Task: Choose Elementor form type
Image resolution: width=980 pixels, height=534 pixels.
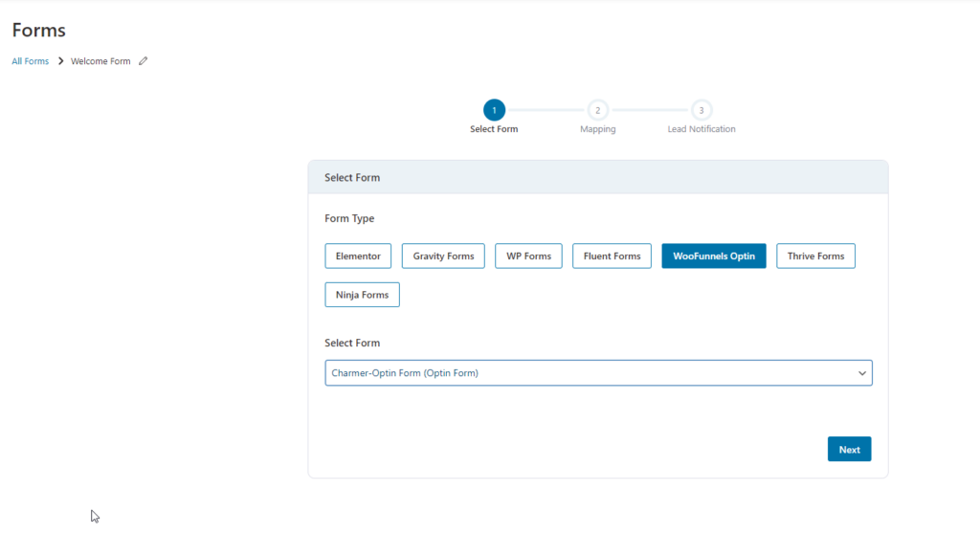Action: click(358, 256)
